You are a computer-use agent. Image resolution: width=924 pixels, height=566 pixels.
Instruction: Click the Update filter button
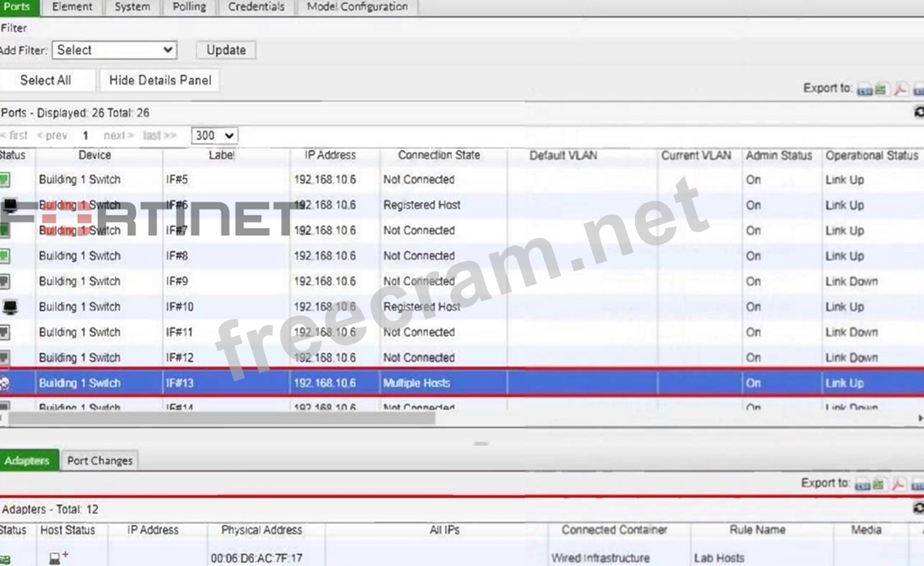226,50
